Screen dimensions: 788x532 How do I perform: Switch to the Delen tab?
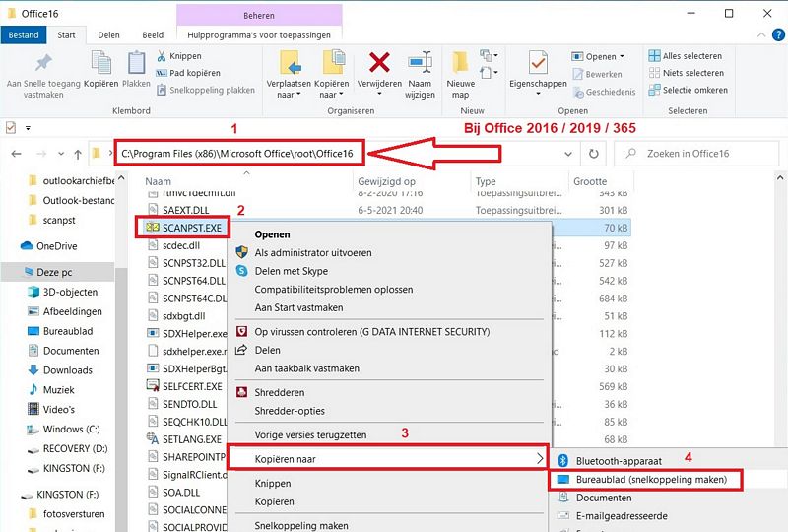click(108, 35)
